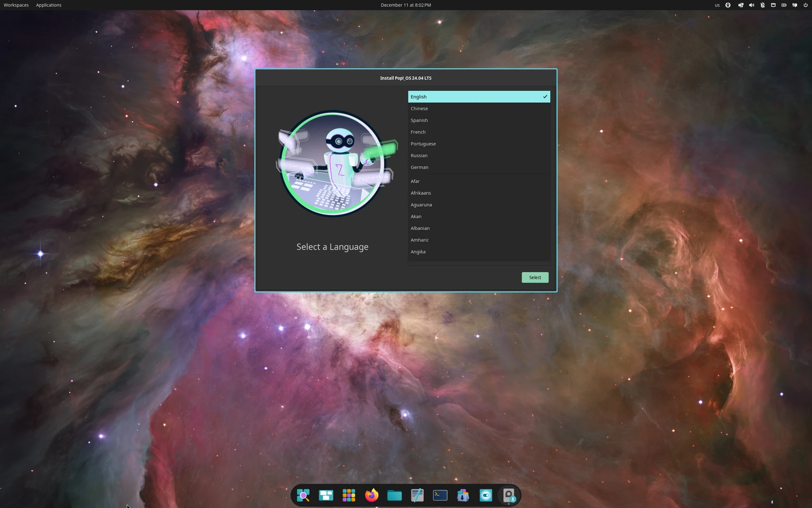Open the workspace search icon in the dock
The height and width of the screenshot is (508, 812).
[x=303, y=495]
